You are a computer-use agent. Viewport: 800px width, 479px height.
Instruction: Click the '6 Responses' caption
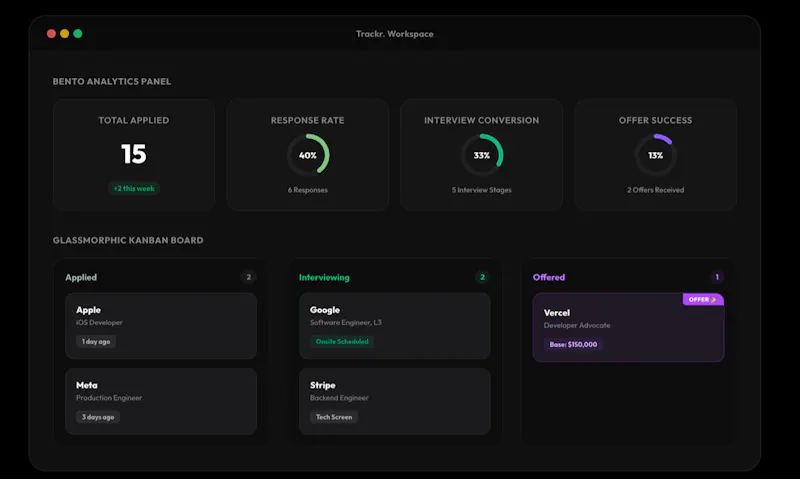coord(308,190)
